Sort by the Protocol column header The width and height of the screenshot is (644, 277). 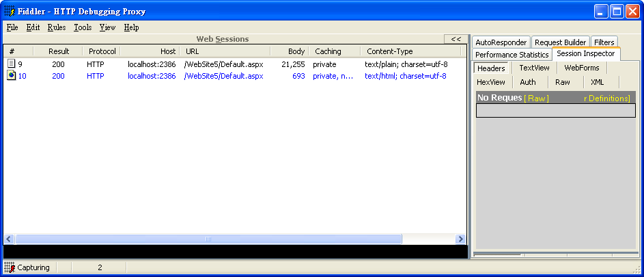coord(102,51)
